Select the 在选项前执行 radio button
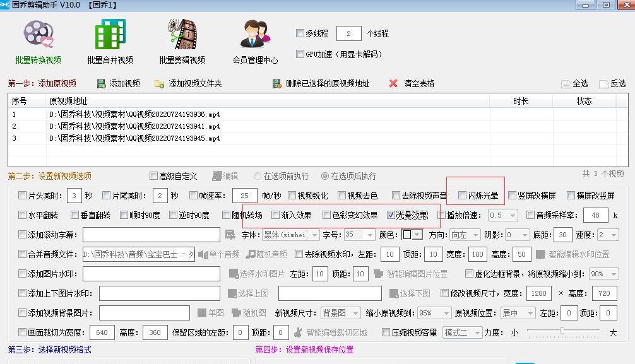 coord(258,176)
